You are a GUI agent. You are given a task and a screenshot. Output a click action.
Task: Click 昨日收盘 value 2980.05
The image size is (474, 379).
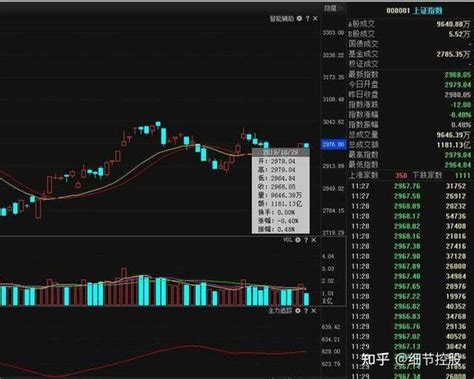458,95
